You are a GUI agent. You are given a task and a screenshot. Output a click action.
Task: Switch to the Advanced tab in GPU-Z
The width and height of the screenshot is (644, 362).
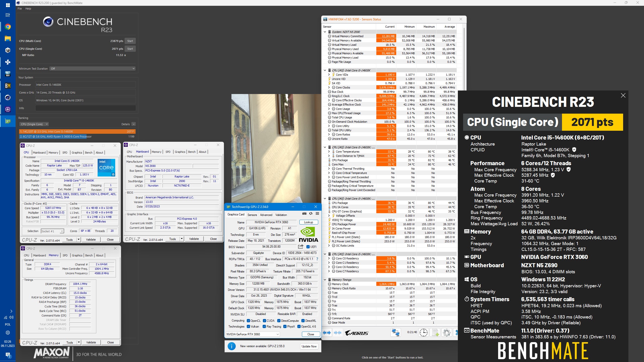[266, 215]
